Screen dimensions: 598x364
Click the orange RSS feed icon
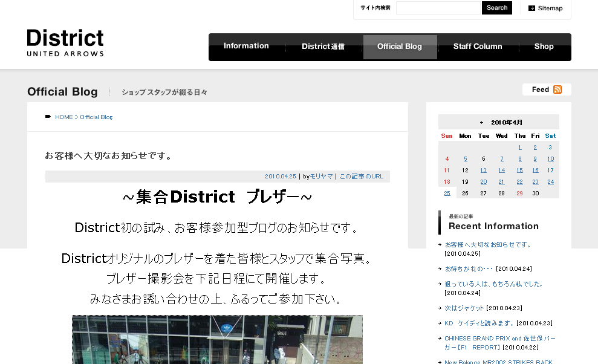(x=557, y=89)
